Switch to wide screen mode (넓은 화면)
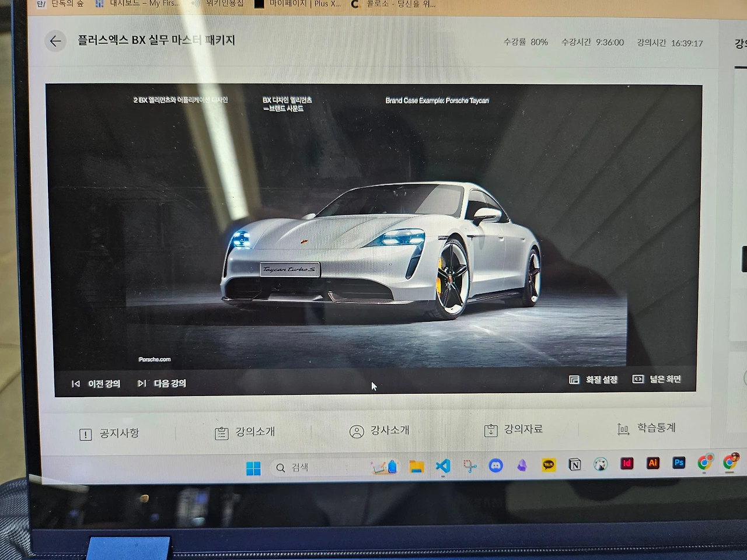Image resolution: width=747 pixels, height=560 pixels. pos(657,379)
